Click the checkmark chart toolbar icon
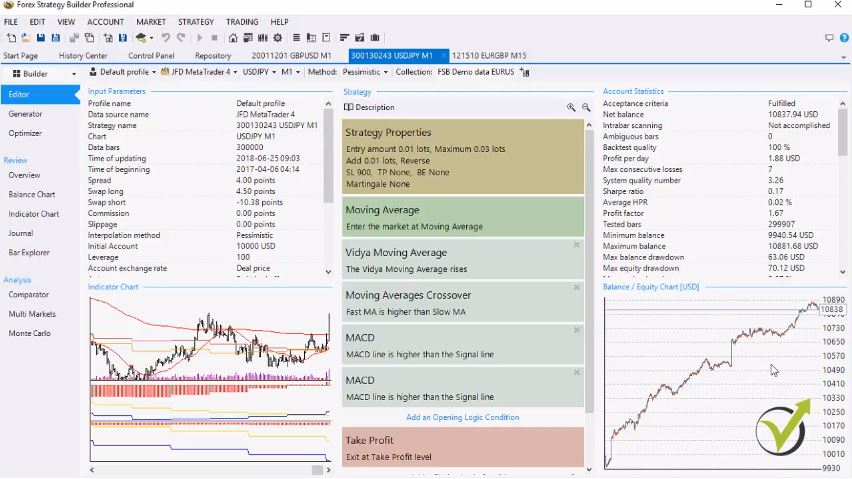Screen dimensions: 852x479 (359, 38)
